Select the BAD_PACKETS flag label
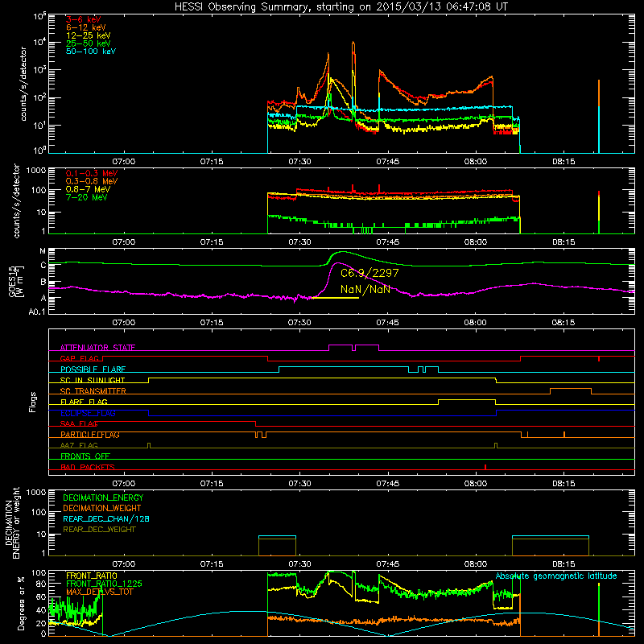644x644 pixels. pos(88,467)
